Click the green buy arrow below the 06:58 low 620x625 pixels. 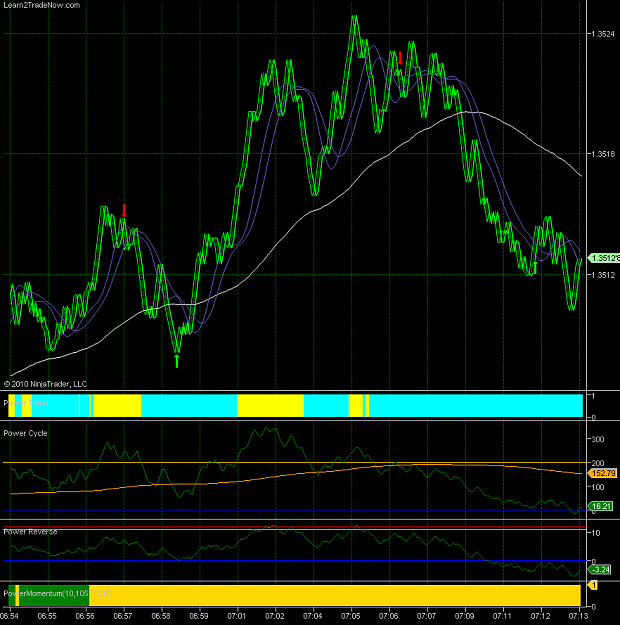click(177, 361)
